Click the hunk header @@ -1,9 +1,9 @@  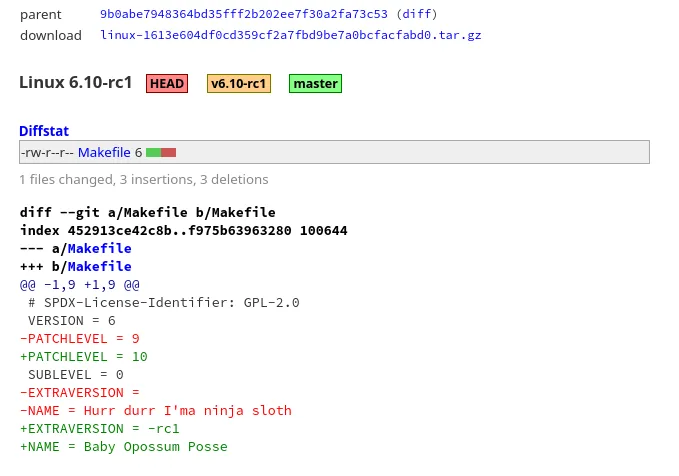pyautogui.click(x=80, y=285)
